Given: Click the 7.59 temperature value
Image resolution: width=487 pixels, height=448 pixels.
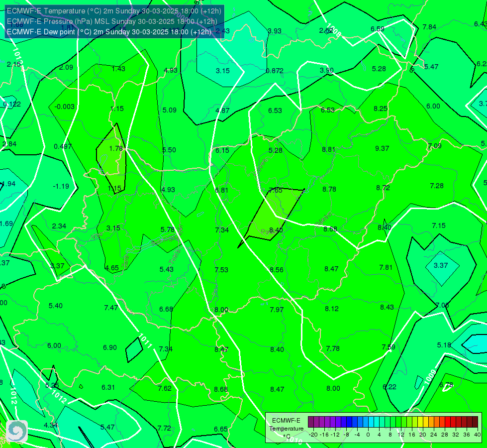Looking at the screenshot, I should tap(388, 347).
